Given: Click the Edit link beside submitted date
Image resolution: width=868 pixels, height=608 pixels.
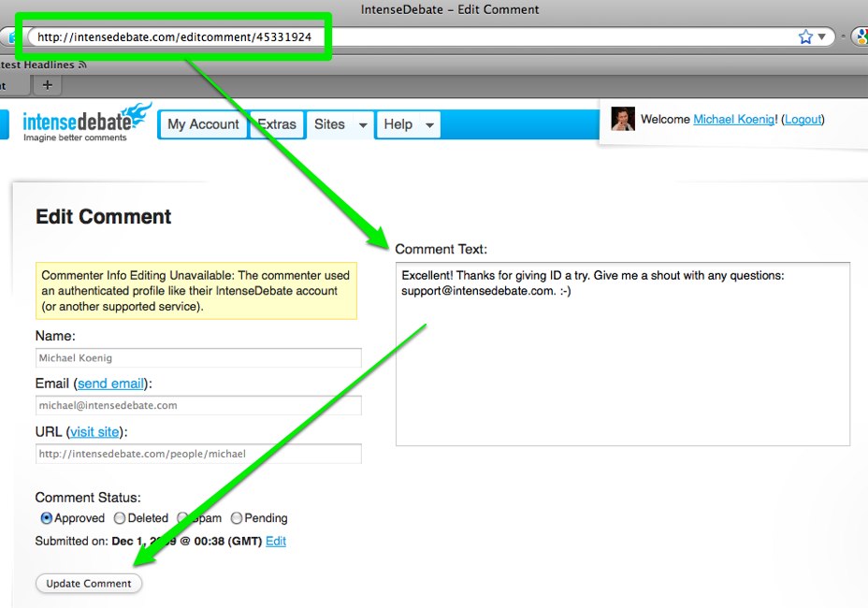Looking at the screenshot, I should point(276,541).
